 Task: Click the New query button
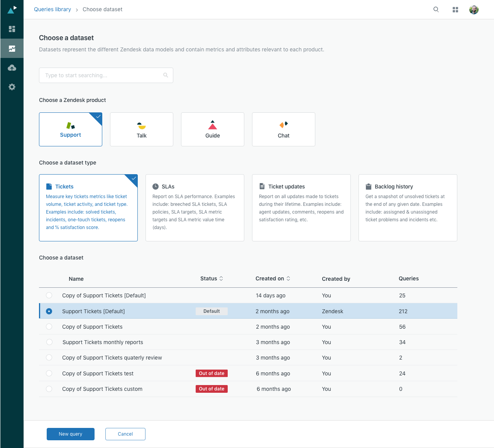click(71, 434)
